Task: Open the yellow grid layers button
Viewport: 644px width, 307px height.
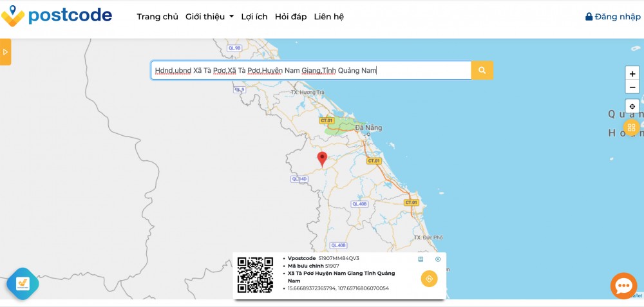Action: coord(631,127)
